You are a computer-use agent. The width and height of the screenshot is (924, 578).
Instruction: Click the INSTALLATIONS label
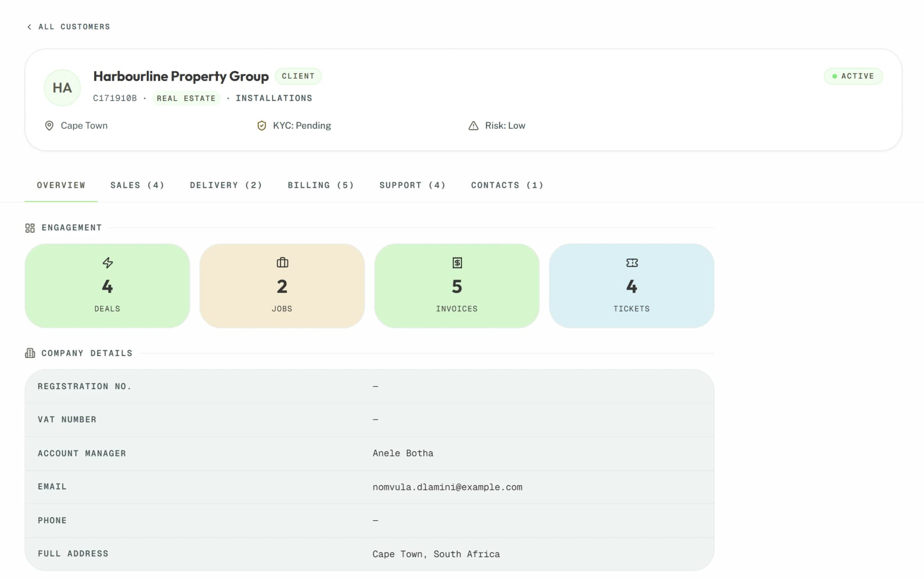(x=274, y=98)
